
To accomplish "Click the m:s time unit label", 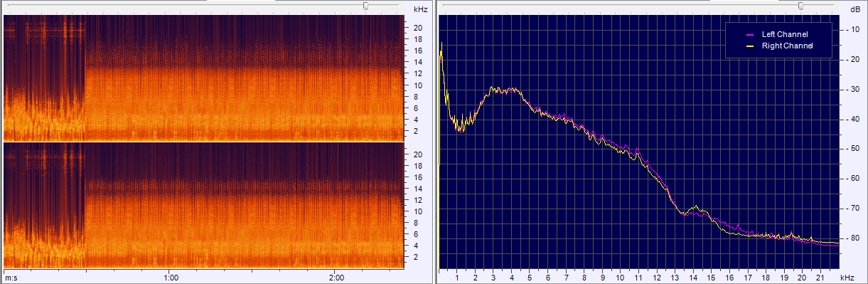I will coord(11,278).
